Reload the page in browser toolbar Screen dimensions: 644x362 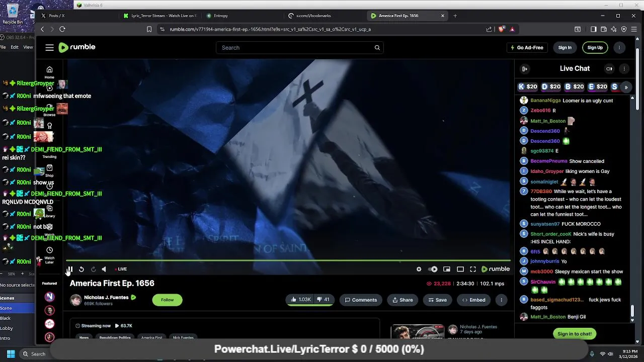tap(62, 29)
